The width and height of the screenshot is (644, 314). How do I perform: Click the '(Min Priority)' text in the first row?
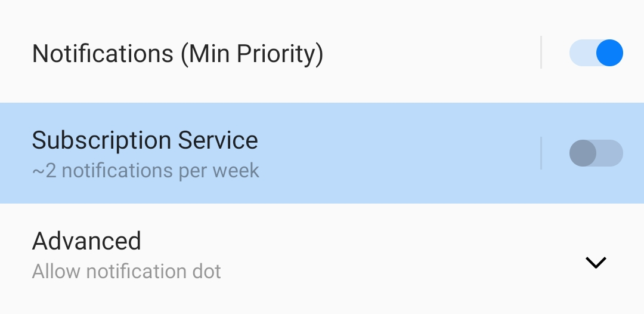252,54
